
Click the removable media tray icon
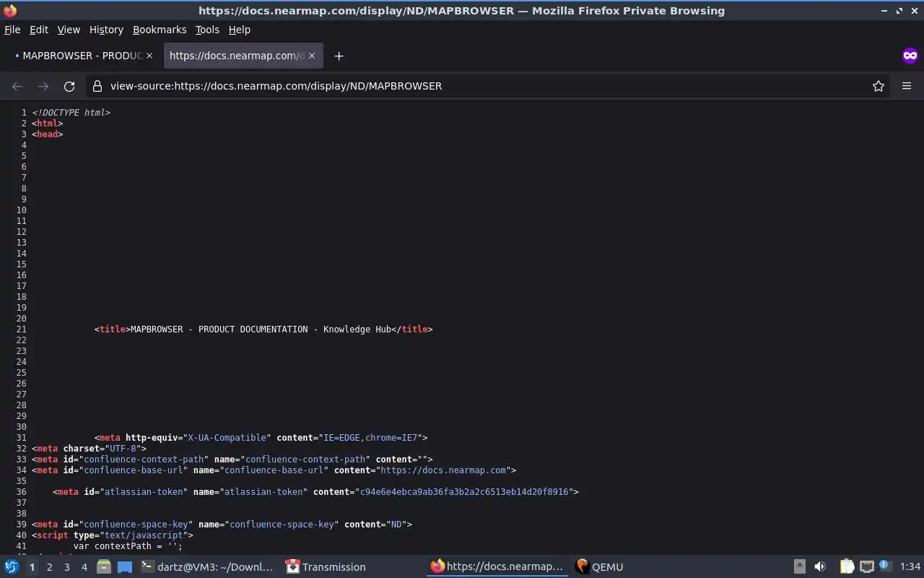(x=799, y=567)
